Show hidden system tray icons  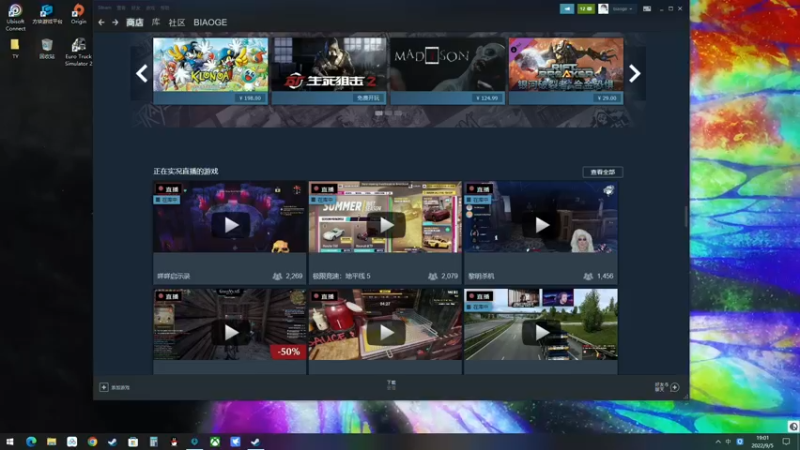[718, 442]
